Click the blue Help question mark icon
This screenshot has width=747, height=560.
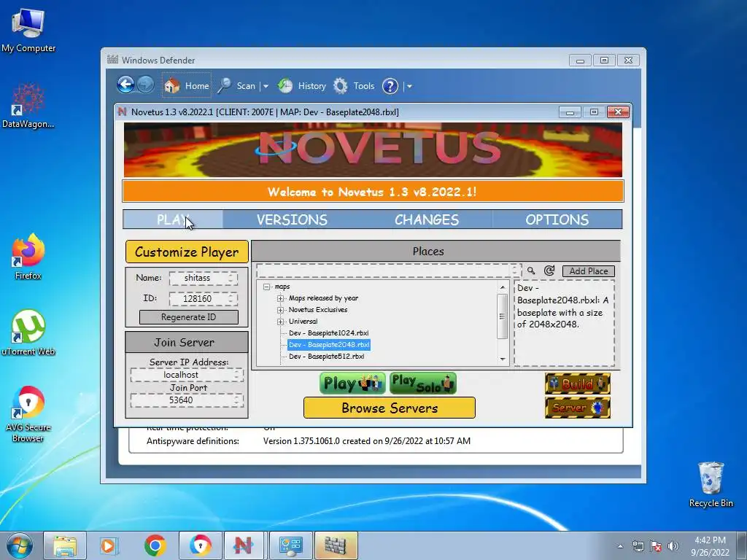pos(390,86)
